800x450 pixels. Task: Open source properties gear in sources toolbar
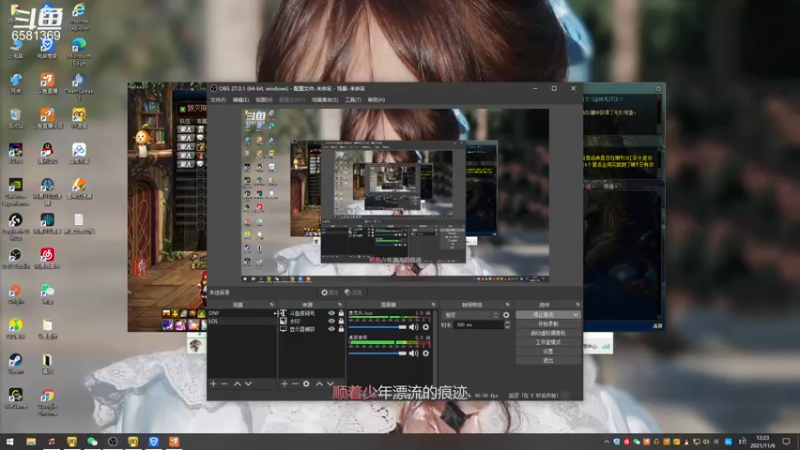306,383
